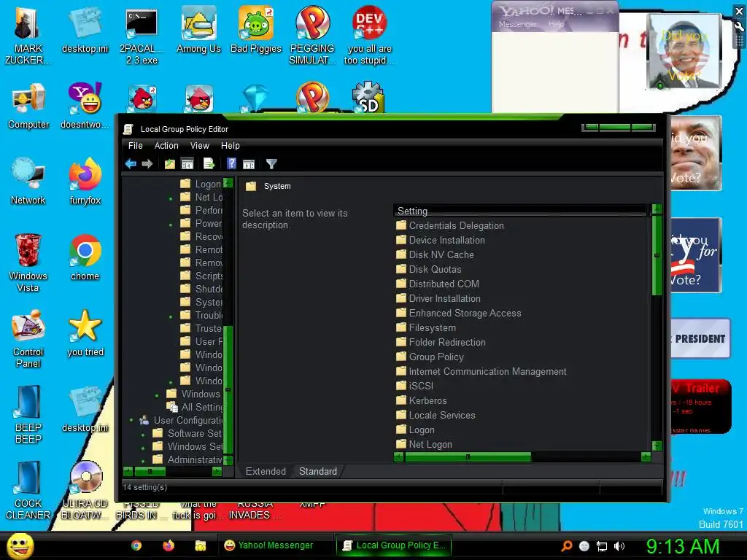Click the smiley Start button
Image resolution: width=747 pixels, height=560 pixels.
coord(20,545)
